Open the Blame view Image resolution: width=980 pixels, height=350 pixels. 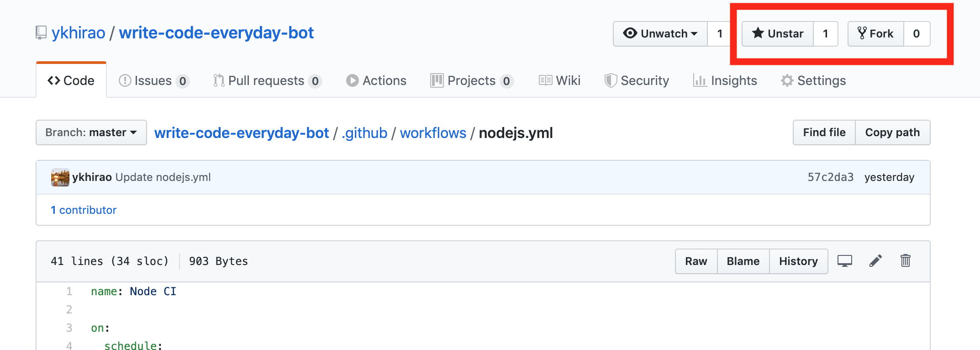click(743, 261)
